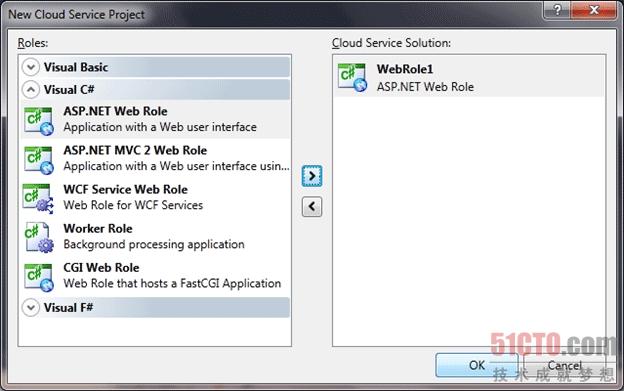Dismiss the dialog with Cancel

[x=564, y=365]
